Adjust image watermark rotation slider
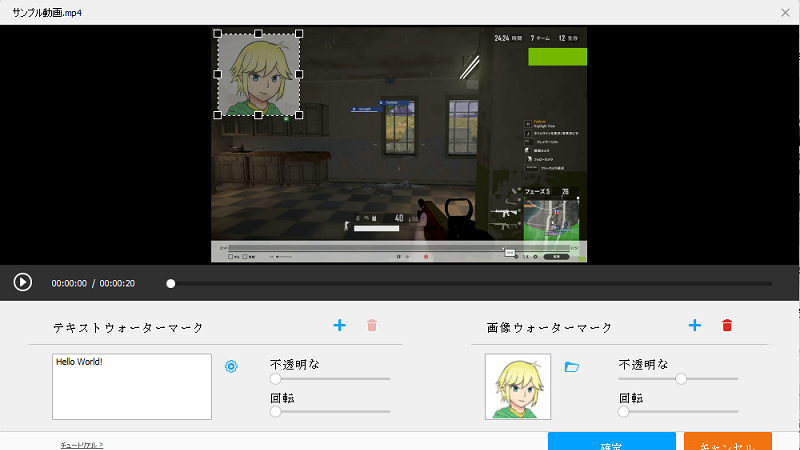Screen dimensions: 800x450 coord(678,411)
